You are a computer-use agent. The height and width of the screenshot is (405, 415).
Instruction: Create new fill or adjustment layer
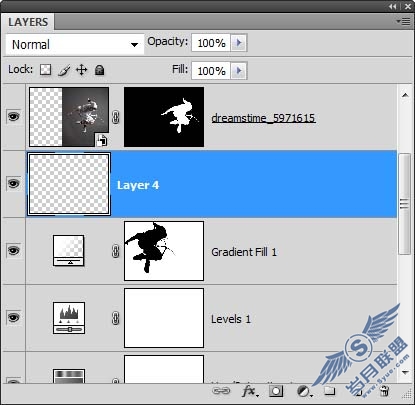(x=304, y=391)
